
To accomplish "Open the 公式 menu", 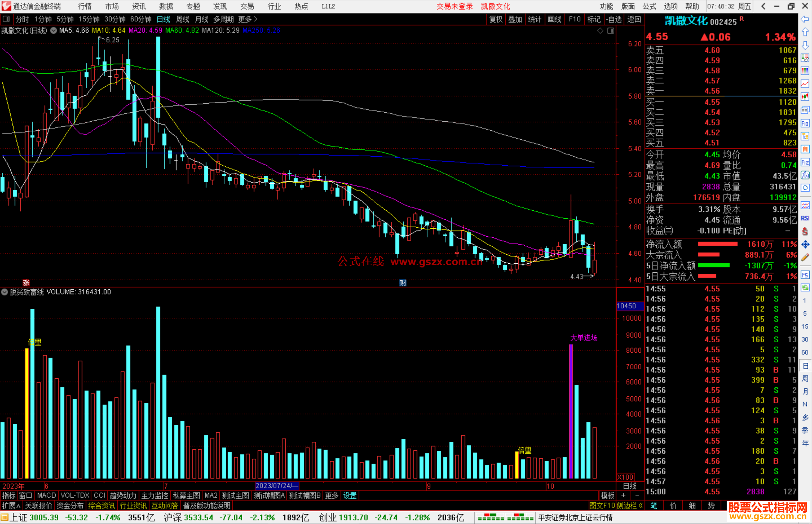I will click(x=649, y=6).
